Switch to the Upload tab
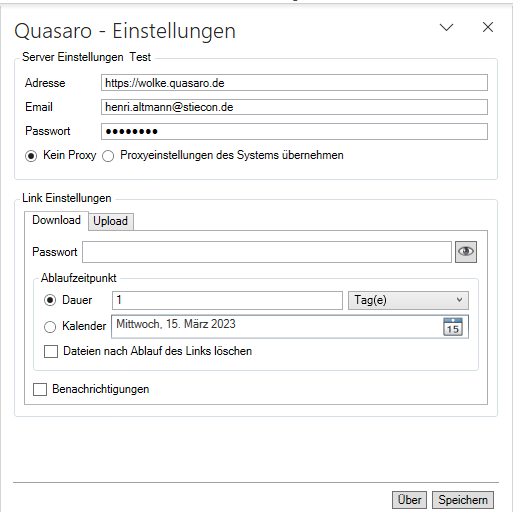Viewport: 513px width, 512px height. (x=111, y=221)
